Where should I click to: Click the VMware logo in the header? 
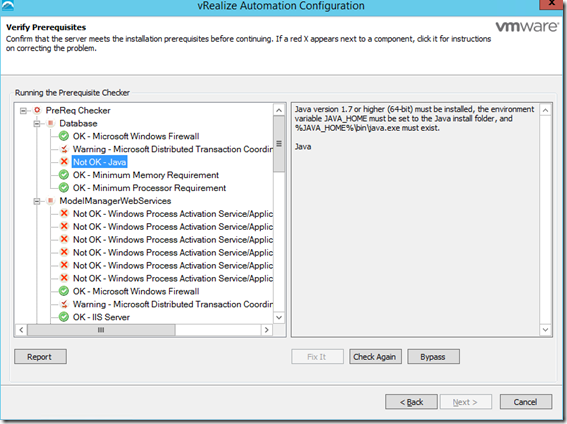coord(526,26)
